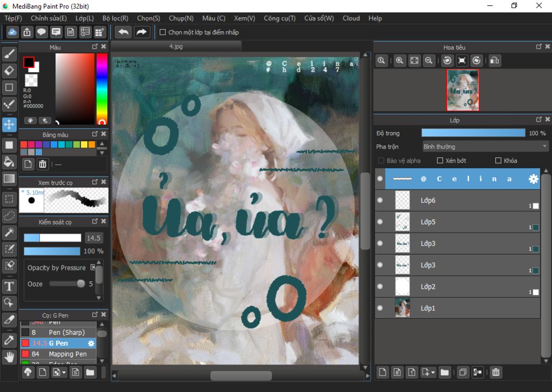
Task: Open the Help menu
Action: (375, 18)
